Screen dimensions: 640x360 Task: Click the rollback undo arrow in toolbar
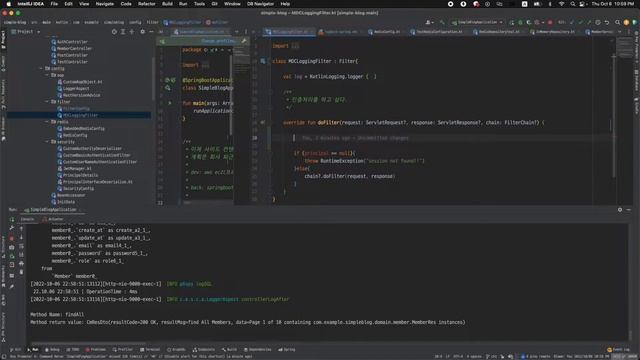pyautogui.click(x=607, y=22)
